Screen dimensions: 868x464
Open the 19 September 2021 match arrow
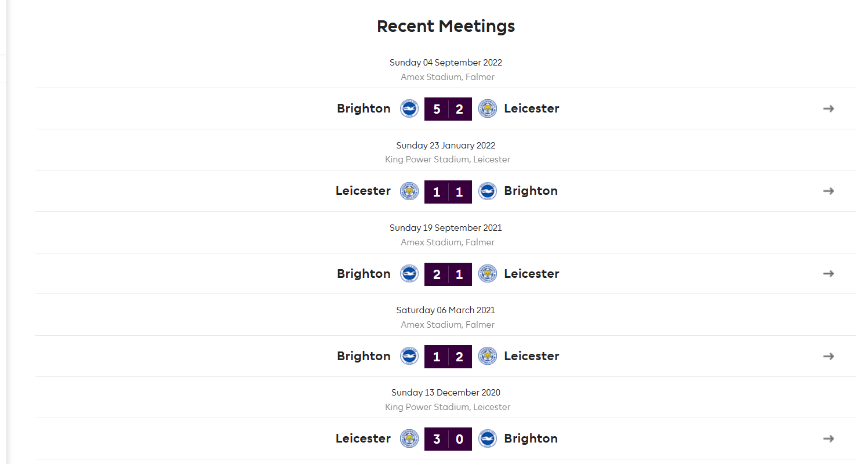[x=829, y=274]
